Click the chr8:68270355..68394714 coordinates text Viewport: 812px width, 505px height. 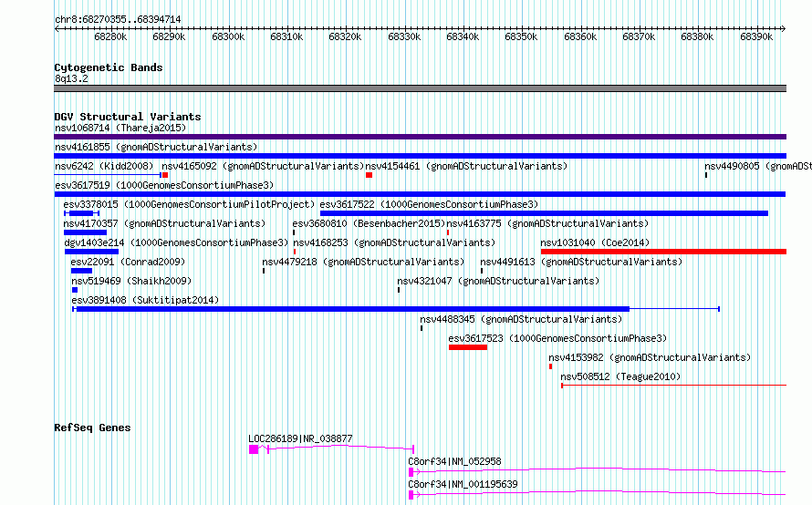pos(118,19)
